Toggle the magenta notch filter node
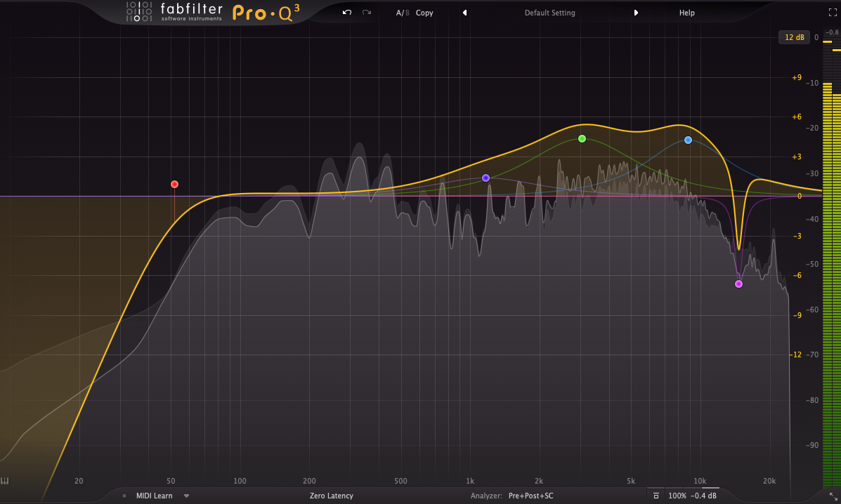 [738, 284]
